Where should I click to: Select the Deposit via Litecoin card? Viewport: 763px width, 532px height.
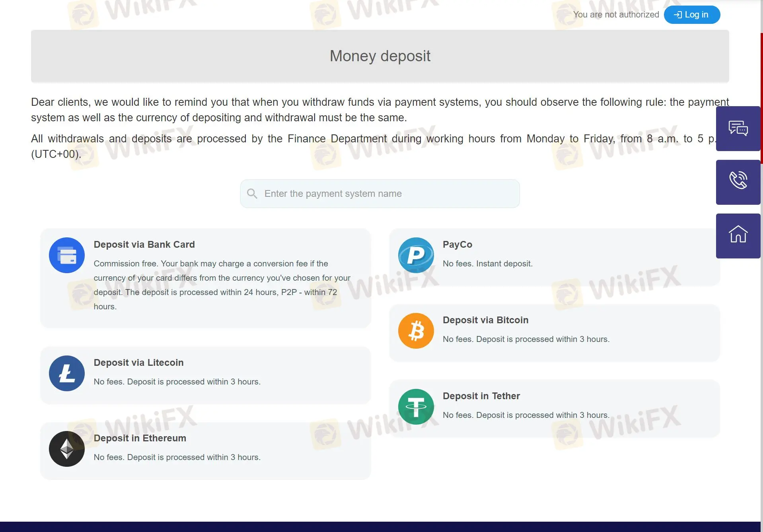click(x=205, y=374)
